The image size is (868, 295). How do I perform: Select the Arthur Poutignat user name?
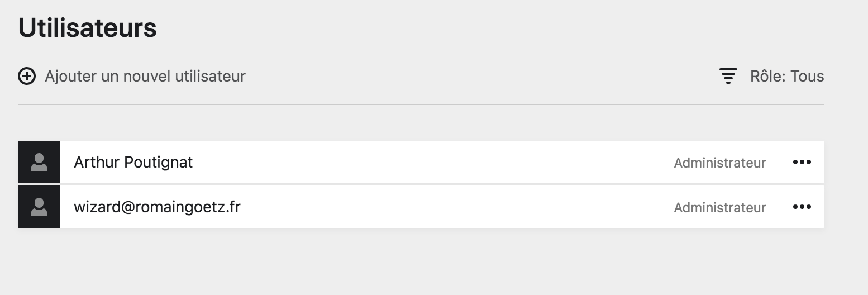coord(133,162)
